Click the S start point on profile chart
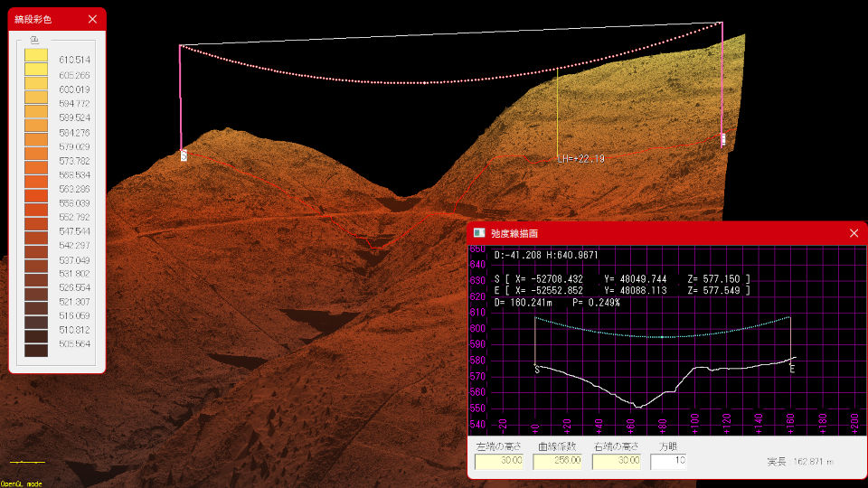Viewport: 868px width, 488px height. pos(537,369)
